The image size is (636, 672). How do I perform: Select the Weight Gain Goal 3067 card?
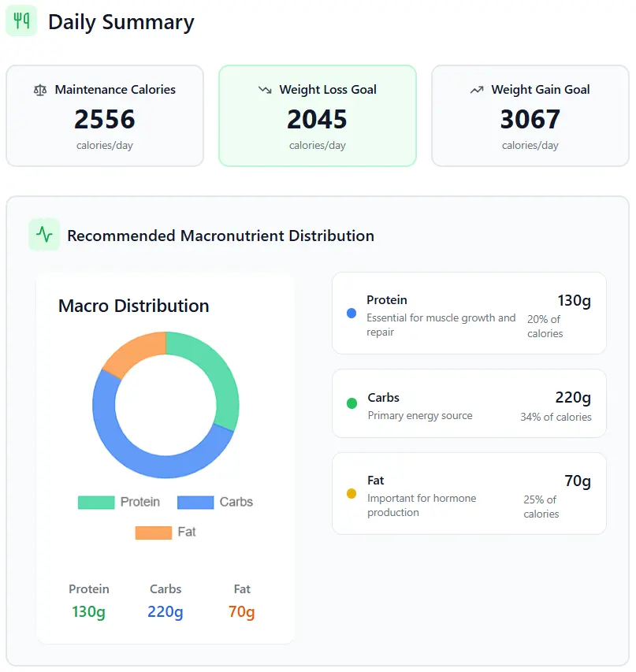click(x=530, y=116)
